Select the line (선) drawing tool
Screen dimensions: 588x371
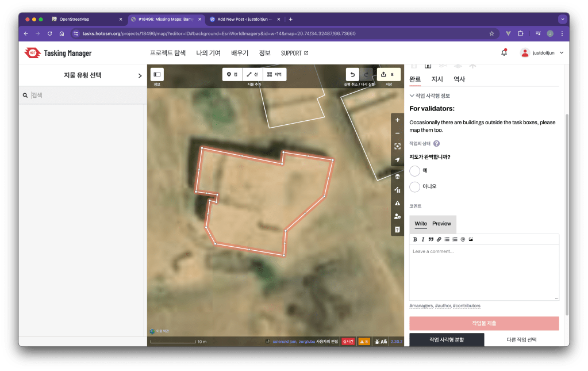[252, 74]
